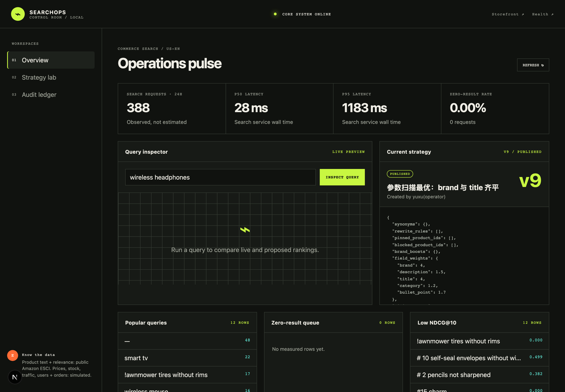Click the Low NDCG@10 12 rows label
Screen dimensions: 565x392
(x=532, y=323)
